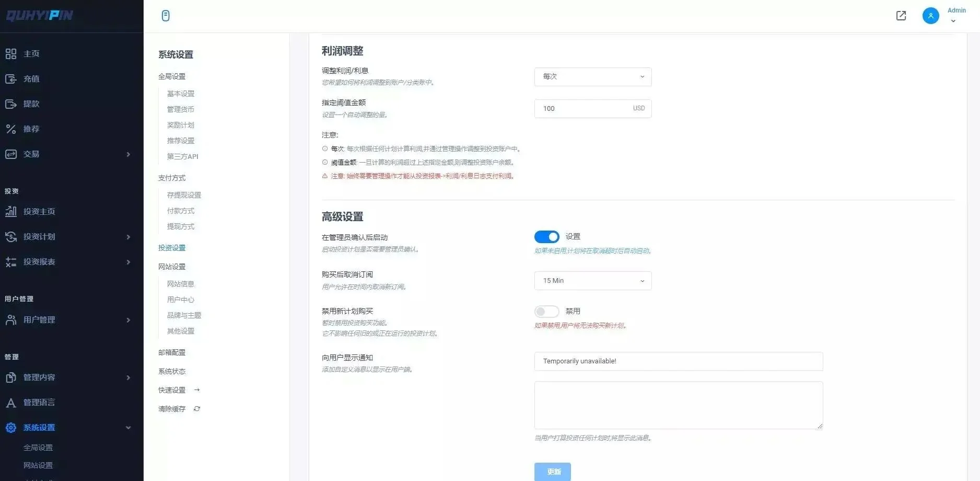This screenshot has width=980, height=481.
Task: Click the 清除缓存 refresh icon
Action: (x=197, y=409)
